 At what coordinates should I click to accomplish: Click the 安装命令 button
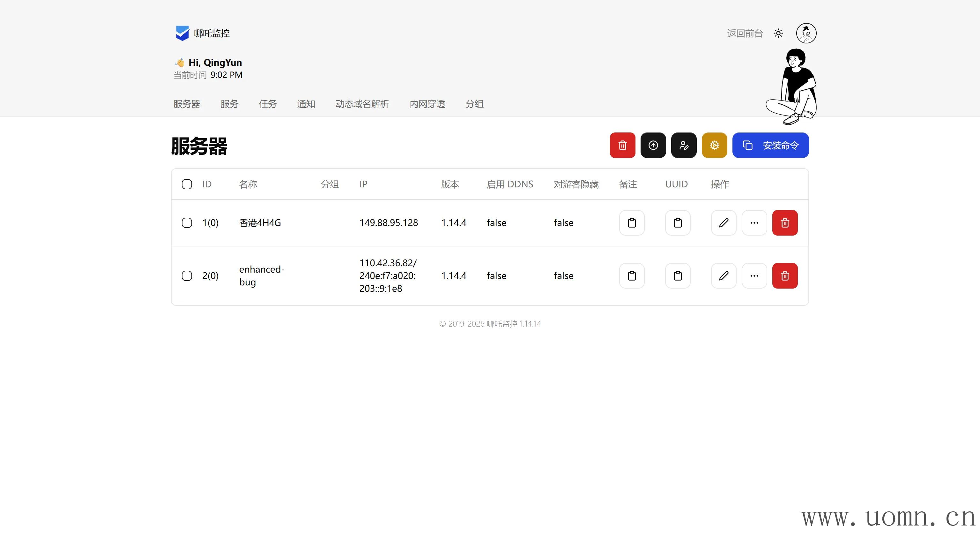point(770,145)
